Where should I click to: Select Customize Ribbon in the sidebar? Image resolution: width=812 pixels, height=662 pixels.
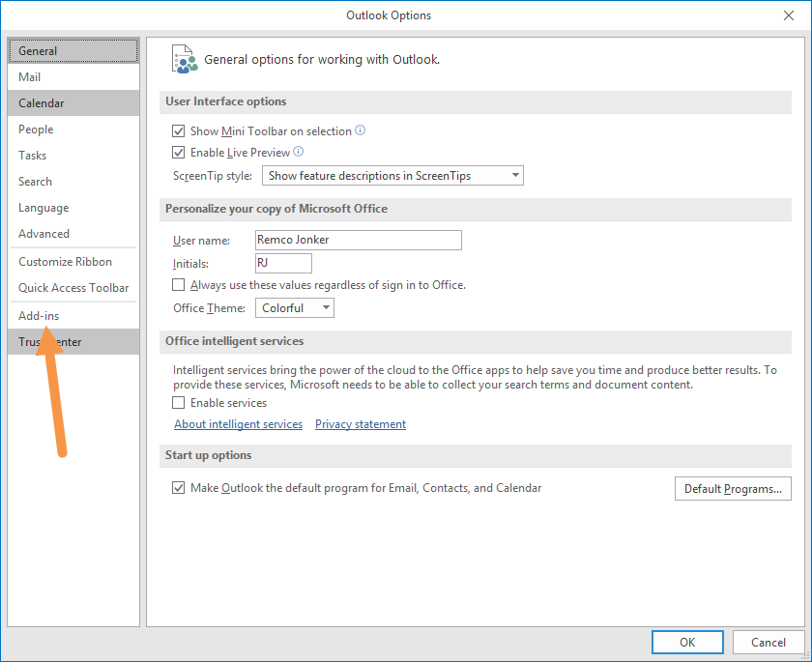tap(73, 262)
